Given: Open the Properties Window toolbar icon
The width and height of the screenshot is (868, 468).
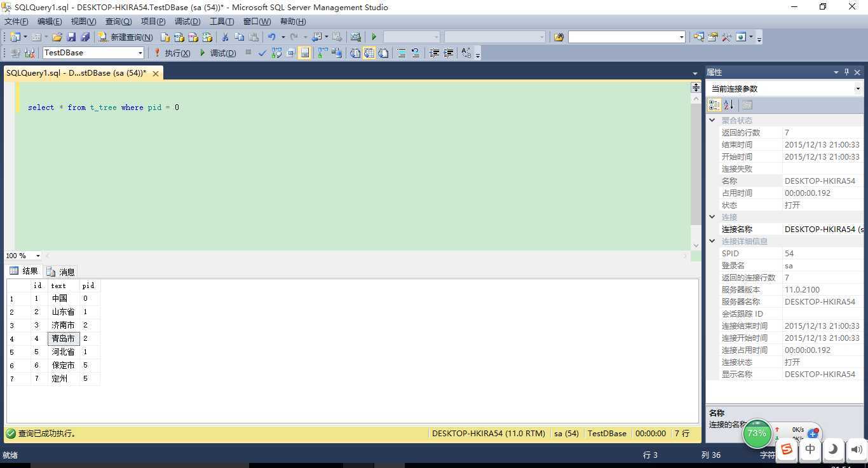Looking at the screenshot, I should (x=712, y=37).
